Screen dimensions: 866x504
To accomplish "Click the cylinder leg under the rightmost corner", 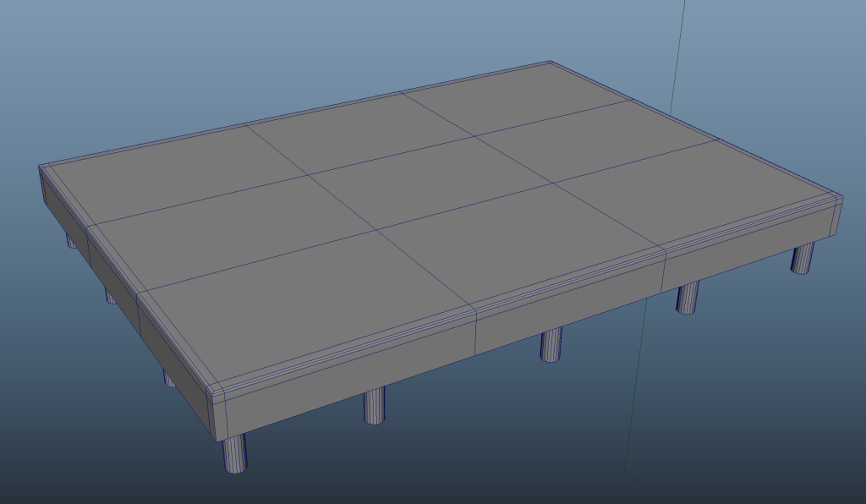I will click(803, 258).
